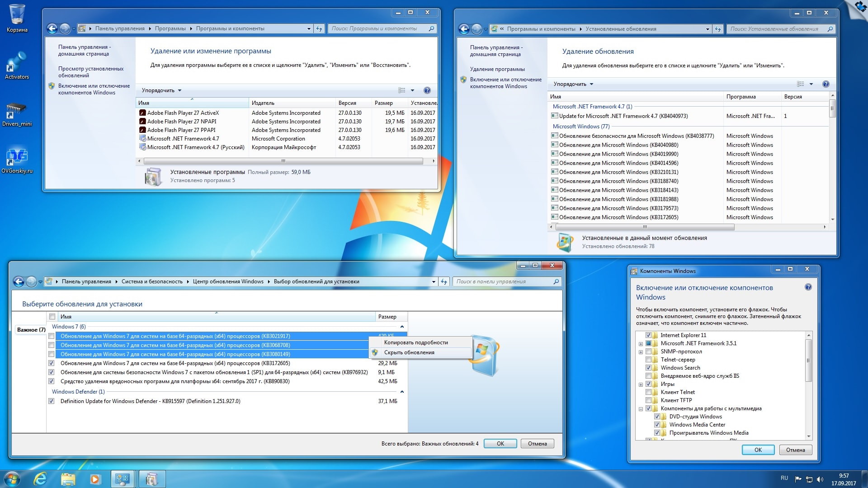
Task: Check the KB3021917 update checkbox
Action: coord(52,336)
